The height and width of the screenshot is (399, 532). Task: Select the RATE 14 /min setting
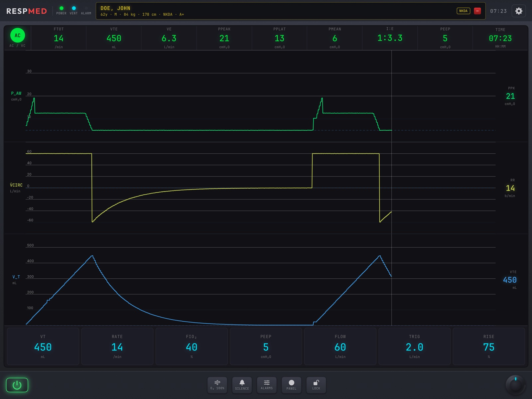[117, 346]
